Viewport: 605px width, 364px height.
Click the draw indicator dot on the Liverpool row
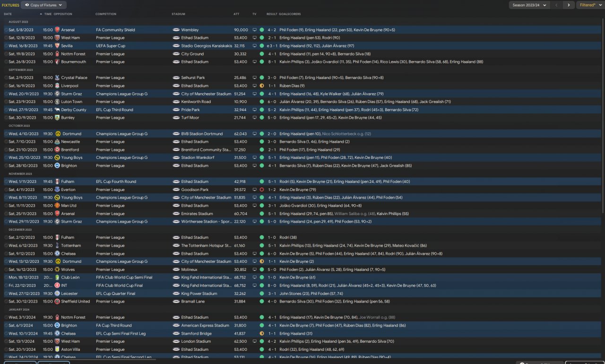(x=261, y=86)
